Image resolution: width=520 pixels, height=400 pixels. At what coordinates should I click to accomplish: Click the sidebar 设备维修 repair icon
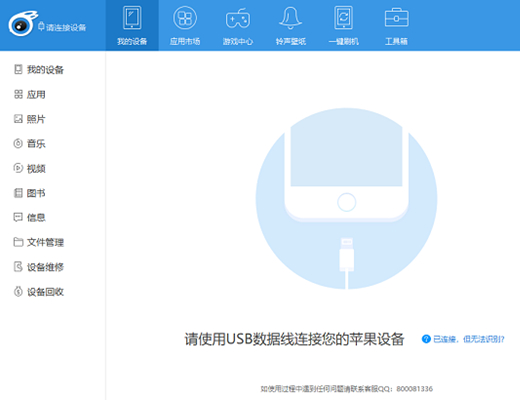point(18,267)
